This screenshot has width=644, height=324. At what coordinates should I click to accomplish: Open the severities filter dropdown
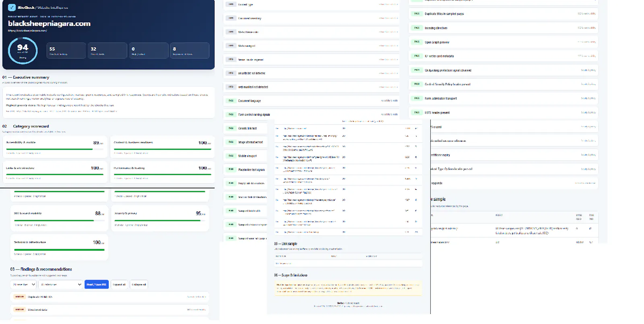pyautogui.click(x=23, y=285)
